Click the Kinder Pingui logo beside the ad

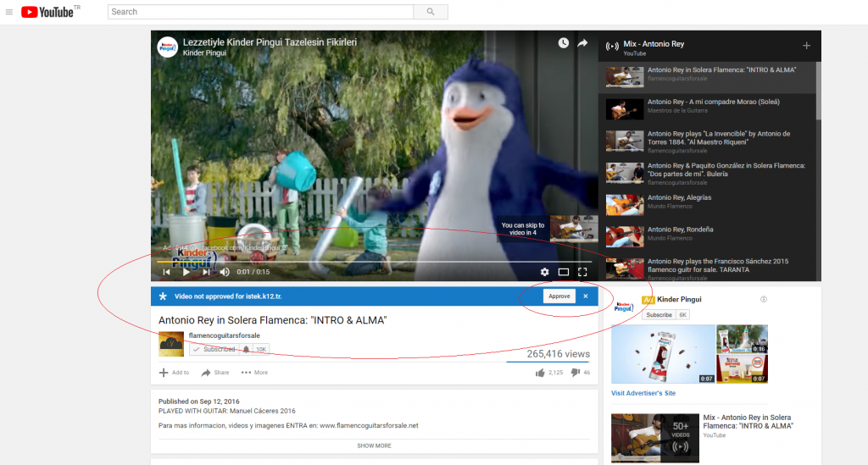(624, 307)
